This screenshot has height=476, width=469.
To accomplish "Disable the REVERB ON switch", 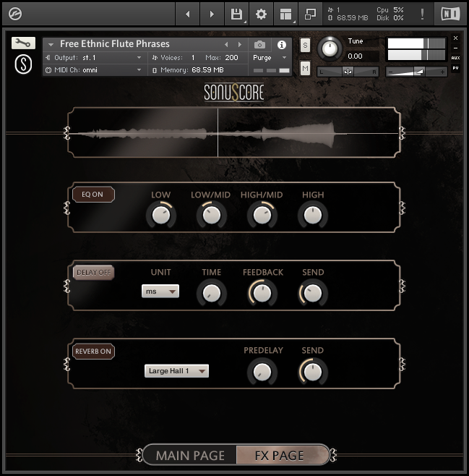I will 93,352.
